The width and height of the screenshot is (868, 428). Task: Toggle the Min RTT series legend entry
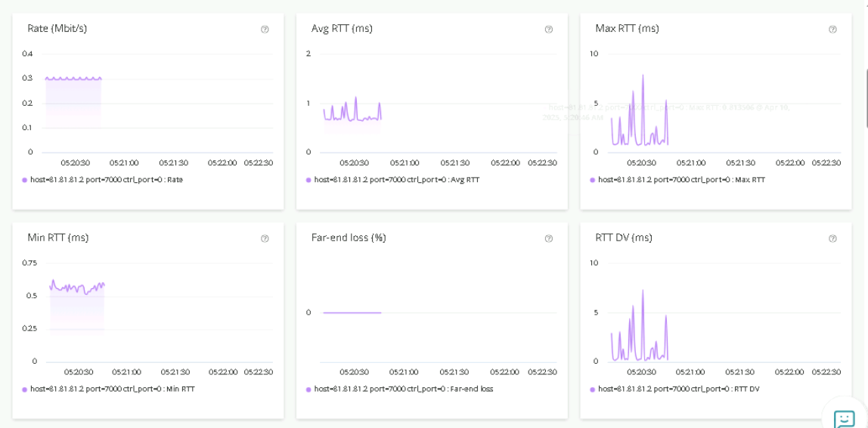pos(112,389)
